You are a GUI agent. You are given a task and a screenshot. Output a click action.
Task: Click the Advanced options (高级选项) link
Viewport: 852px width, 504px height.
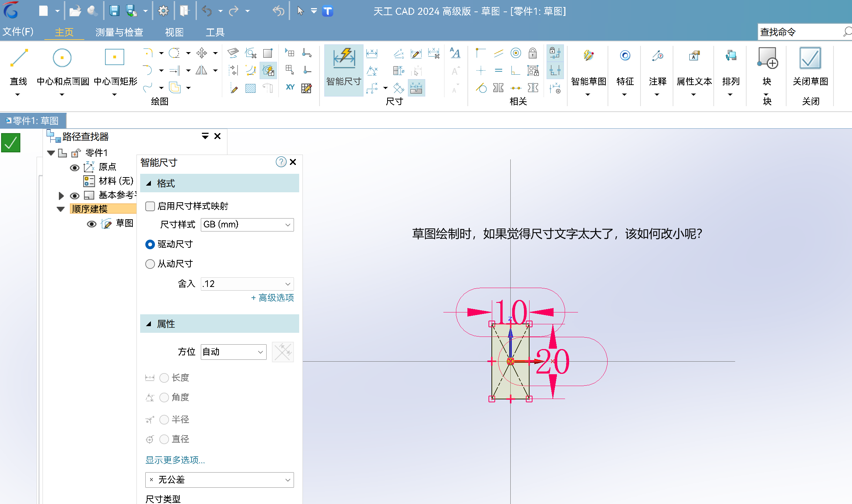click(273, 298)
